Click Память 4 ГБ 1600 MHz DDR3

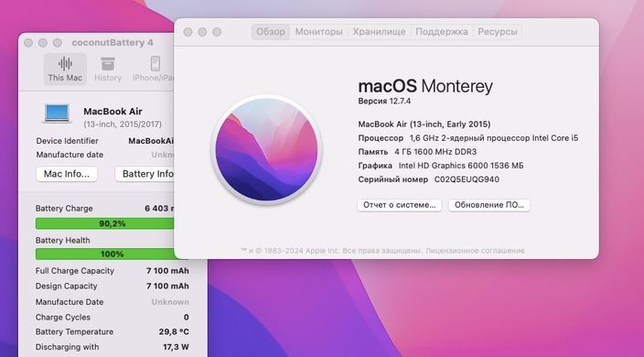(417, 152)
